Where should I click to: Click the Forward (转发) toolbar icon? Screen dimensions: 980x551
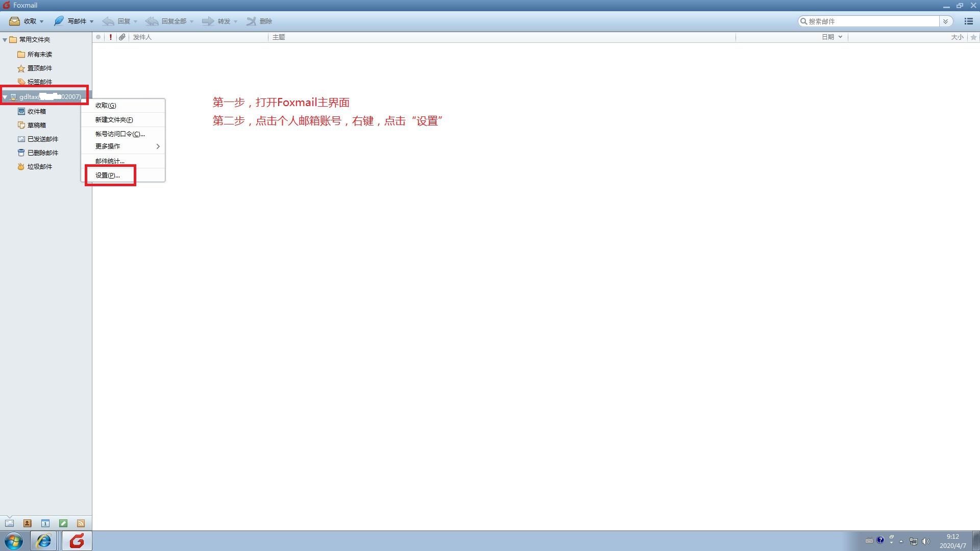click(x=208, y=21)
